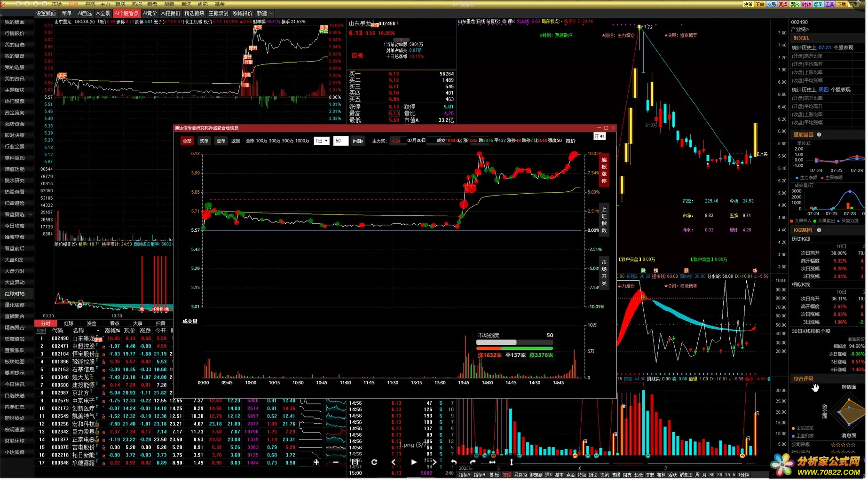Click the zoom in plus icon in viewer bar
This screenshot has width=868, height=480.
(x=317, y=463)
